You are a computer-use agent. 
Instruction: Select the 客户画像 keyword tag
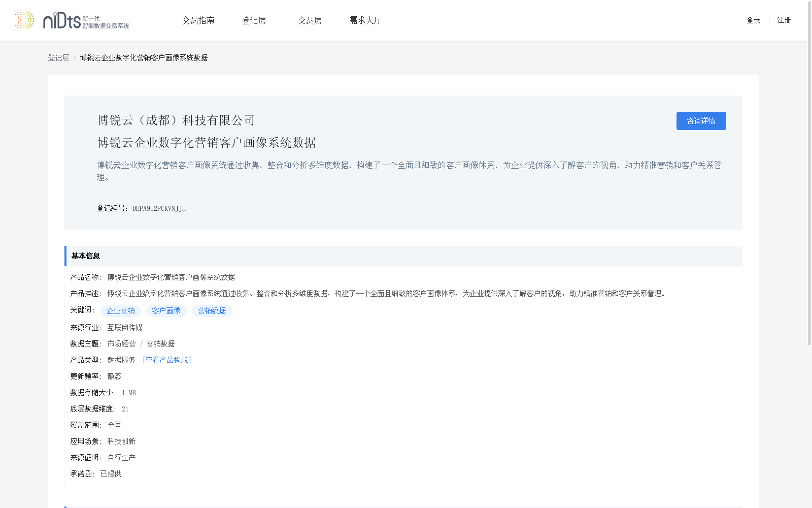tap(166, 311)
